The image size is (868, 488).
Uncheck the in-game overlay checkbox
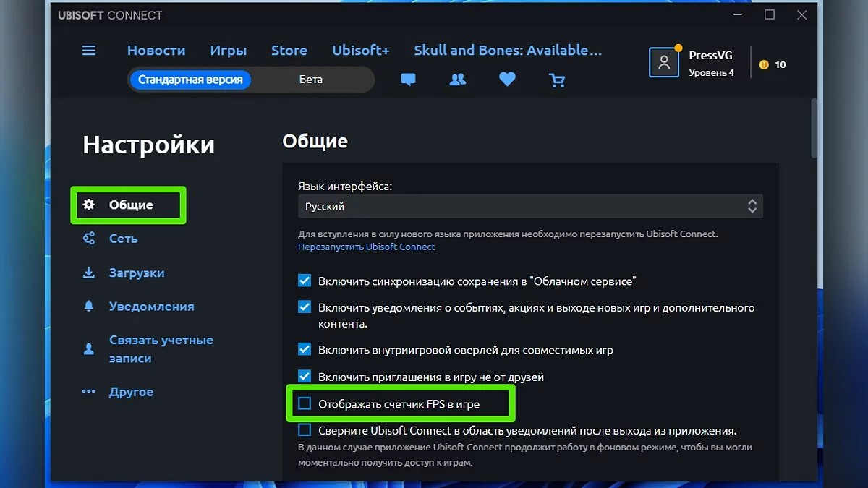coord(305,350)
